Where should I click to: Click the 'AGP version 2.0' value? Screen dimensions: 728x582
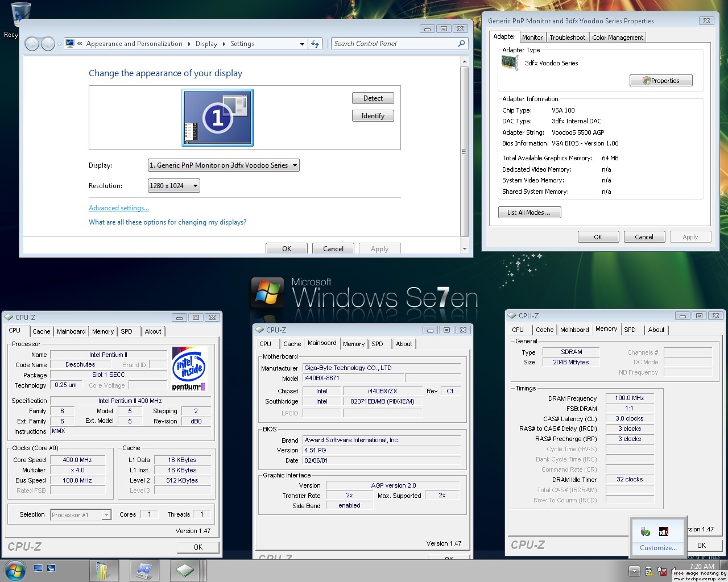pos(394,485)
